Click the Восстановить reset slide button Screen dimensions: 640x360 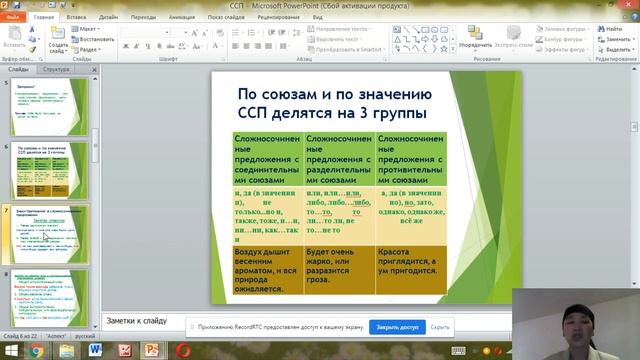click(93, 40)
